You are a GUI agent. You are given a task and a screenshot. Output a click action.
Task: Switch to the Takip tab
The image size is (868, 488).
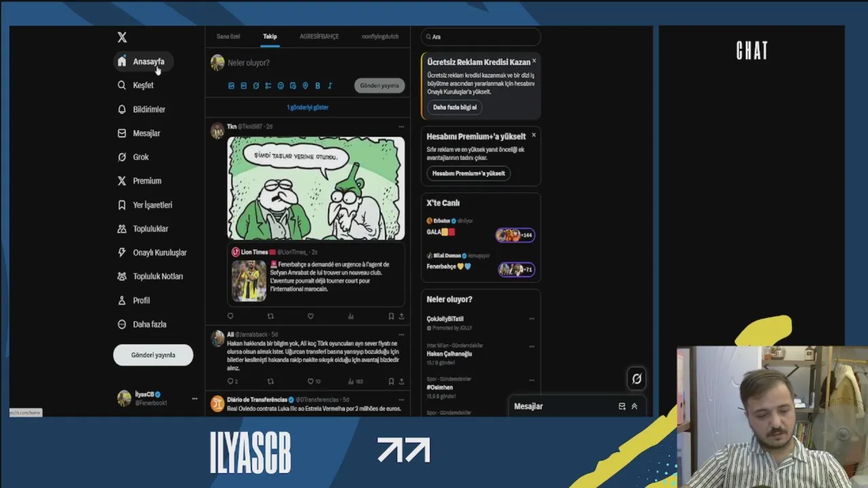[x=270, y=37]
